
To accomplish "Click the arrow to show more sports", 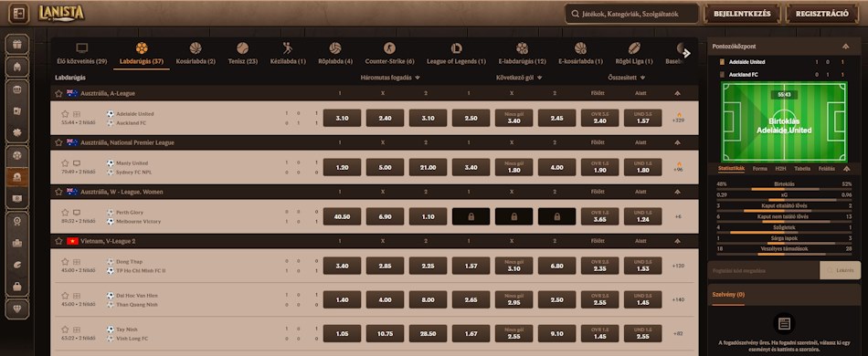I will tap(687, 53).
